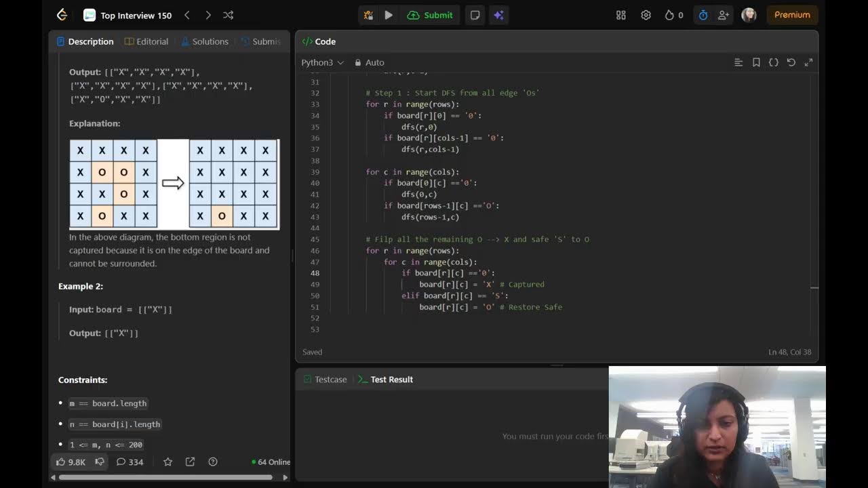Switch to the Description tab
The height and width of the screenshot is (488, 868).
[x=85, y=41]
